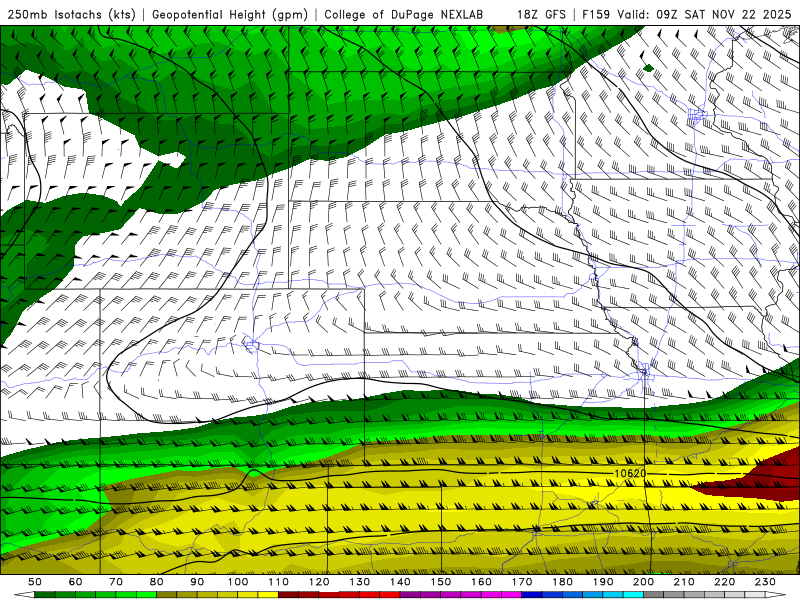Viewport: 800px width, 600px height.
Task: Click the "110" value on the color scale
Action: click(x=279, y=582)
